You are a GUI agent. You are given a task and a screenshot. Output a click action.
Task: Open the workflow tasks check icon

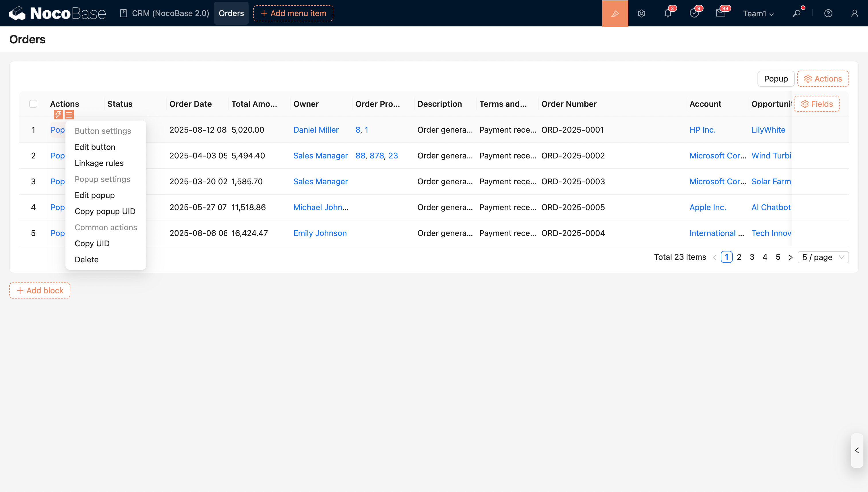pyautogui.click(x=694, y=13)
